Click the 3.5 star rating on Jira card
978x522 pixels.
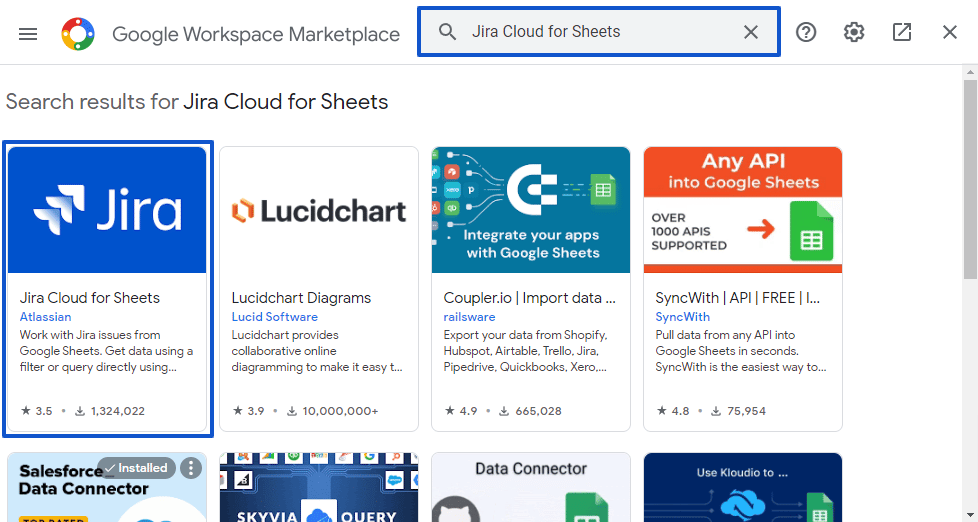coord(37,411)
